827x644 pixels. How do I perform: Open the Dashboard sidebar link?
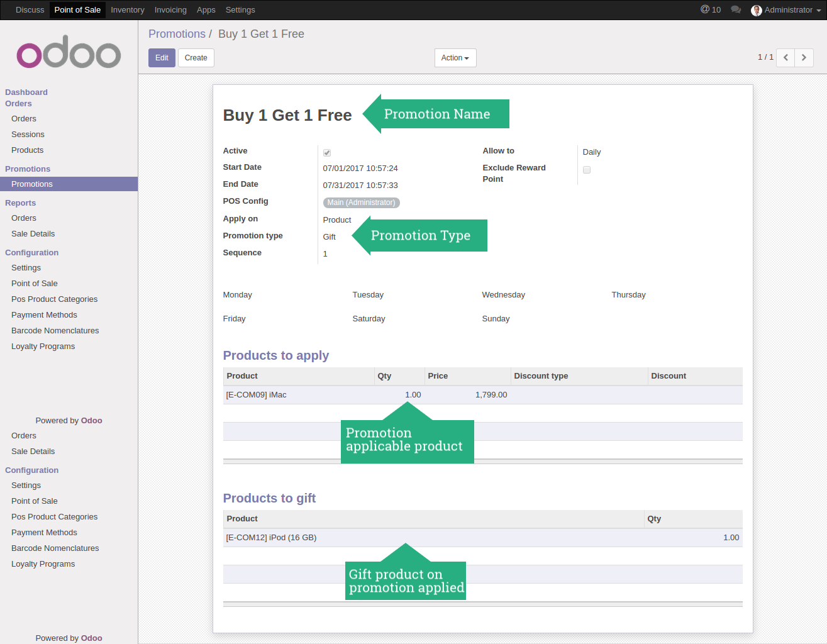26,92
